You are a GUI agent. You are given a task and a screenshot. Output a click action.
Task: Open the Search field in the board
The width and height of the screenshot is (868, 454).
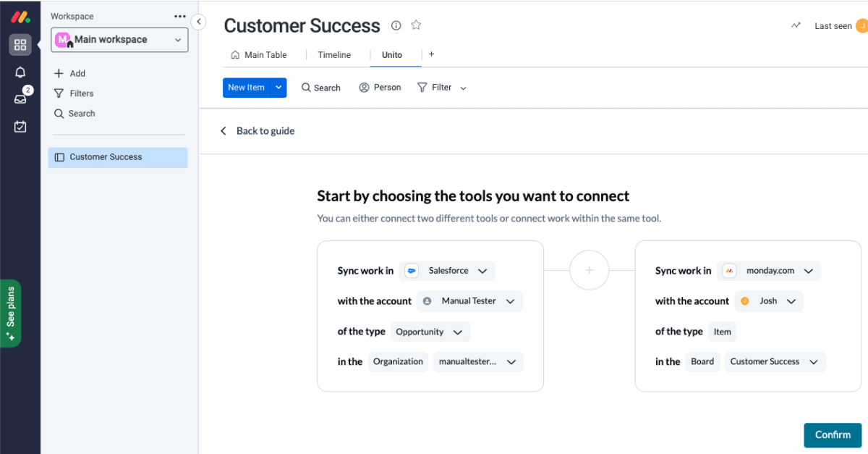(320, 87)
